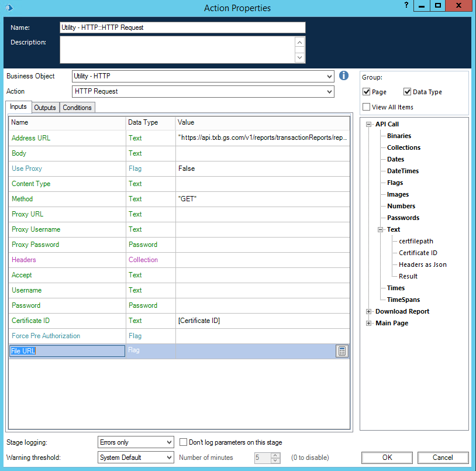Uncheck the Page group checkbox

click(367, 92)
